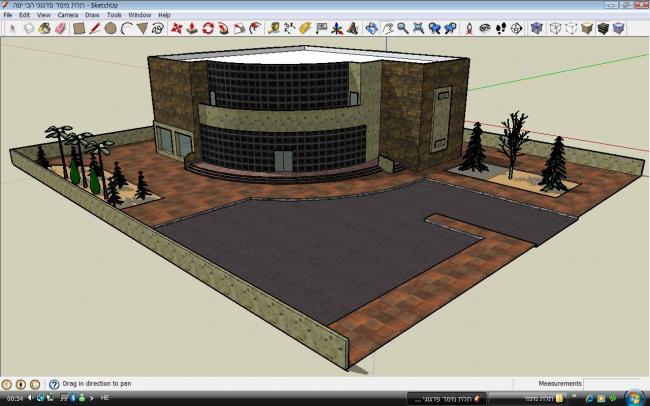Image resolution: width=650 pixels, height=406 pixels.
Task: Open the HE language bar selector
Action: pos(104,399)
